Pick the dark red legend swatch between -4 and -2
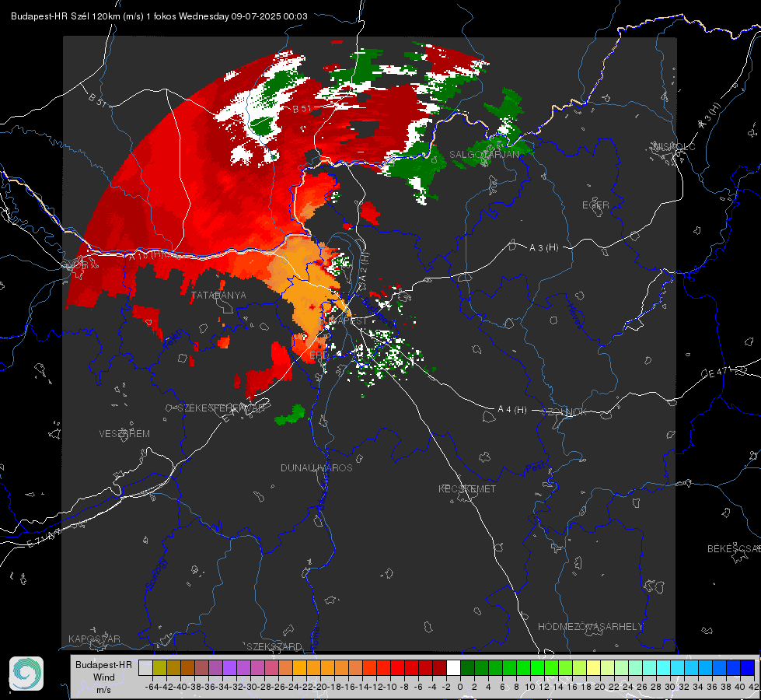The image size is (761, 700). tap(439, 667)
